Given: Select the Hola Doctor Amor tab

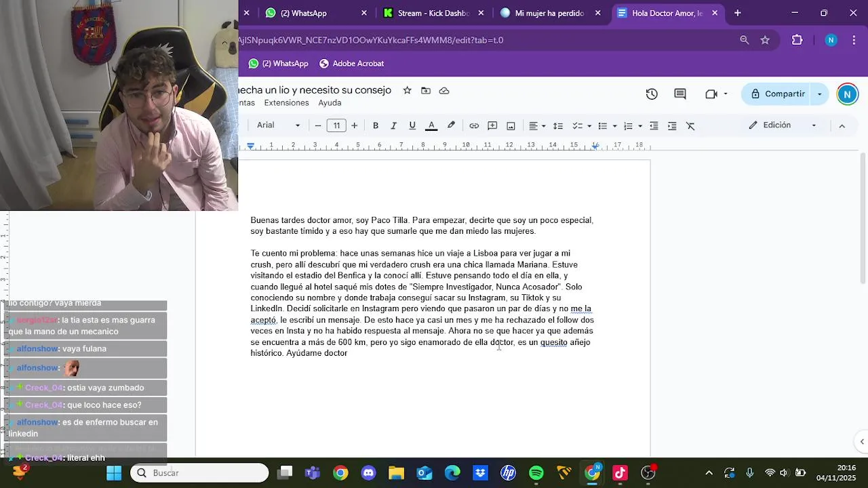Looking at the screenshot, I should [x=667, y=13].
